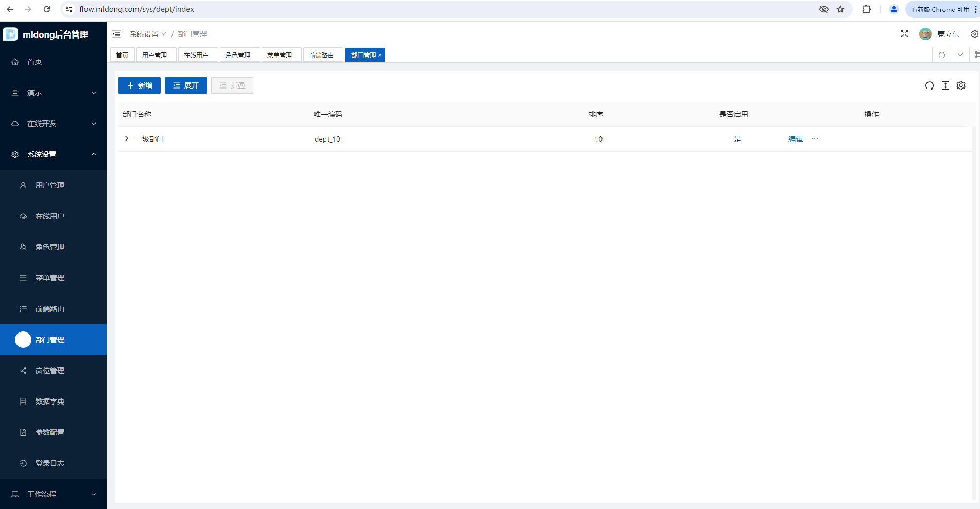Open the table density icon
The height and width of the screenshot is (509, 980).
945,85
